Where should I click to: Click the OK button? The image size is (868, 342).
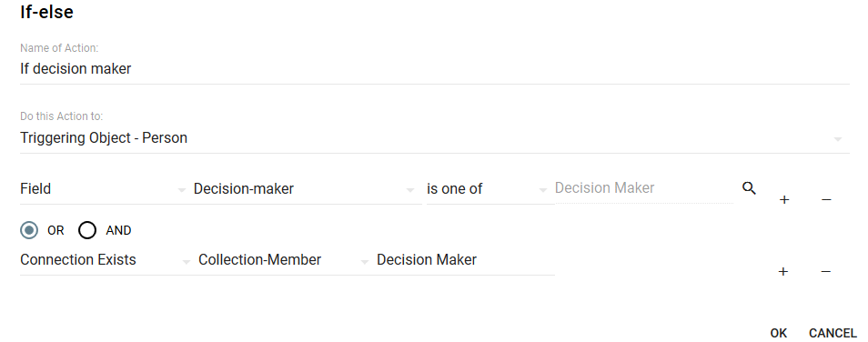(778, 333)
